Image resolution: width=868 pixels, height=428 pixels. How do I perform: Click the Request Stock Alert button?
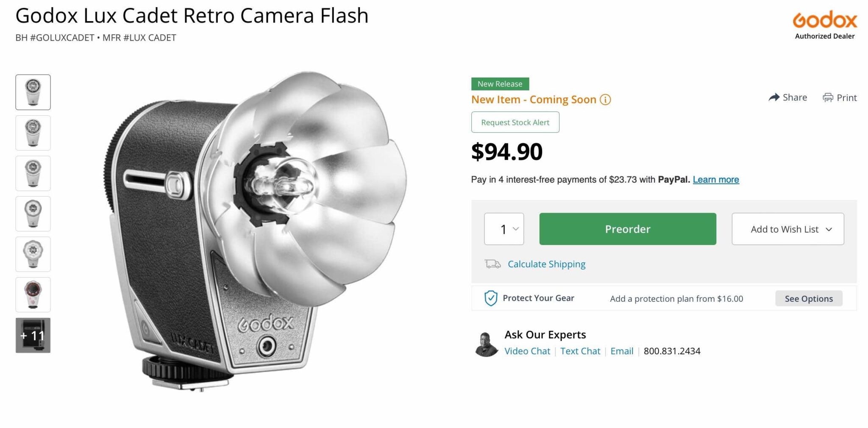(x=515, y=122)
